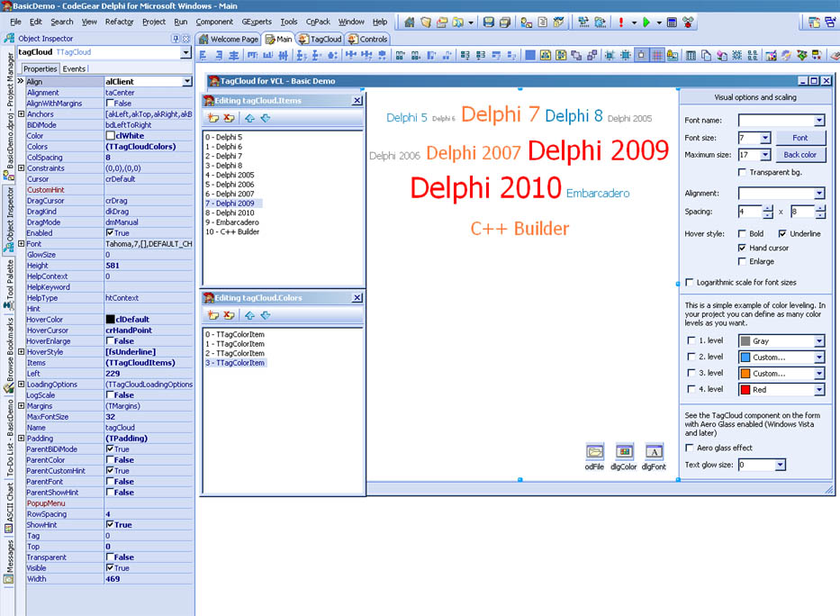
Task: Open the Refactor menu
Action: point(119,22)
